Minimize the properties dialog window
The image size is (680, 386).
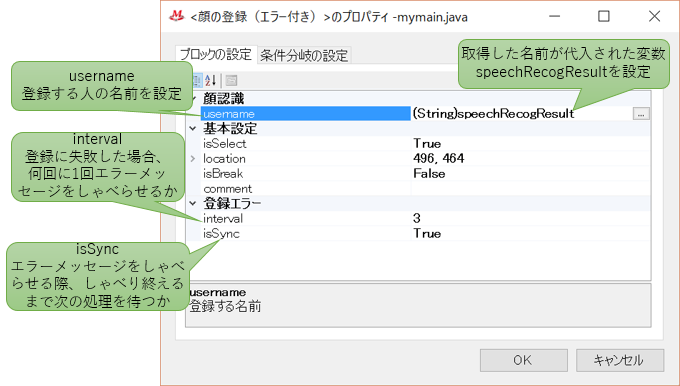[554, 16]
